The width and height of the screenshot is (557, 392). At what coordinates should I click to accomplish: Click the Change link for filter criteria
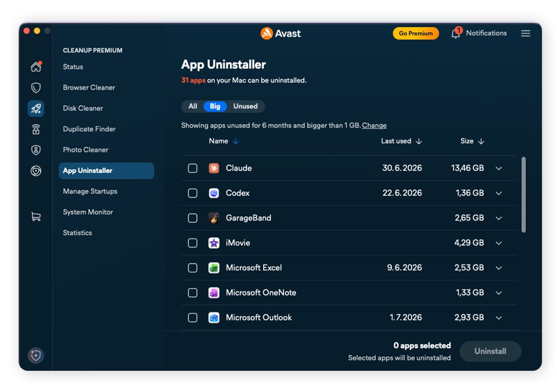374,125
